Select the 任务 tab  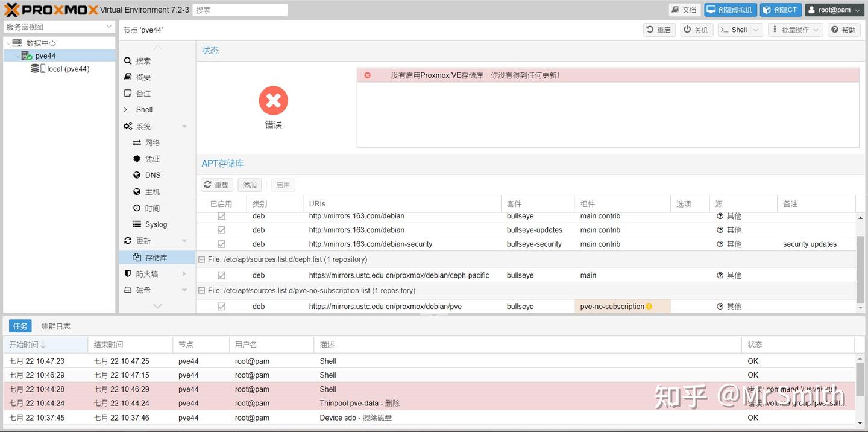[x=19, y=326]
